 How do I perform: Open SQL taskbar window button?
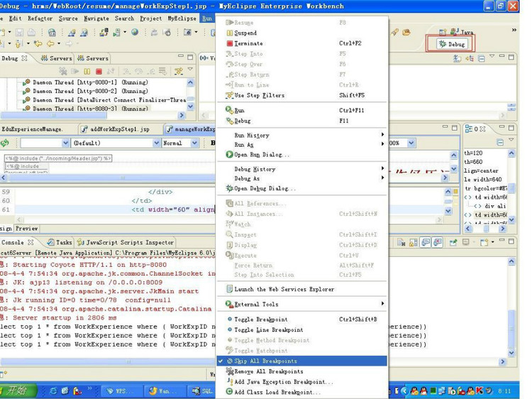coord(202,391)
